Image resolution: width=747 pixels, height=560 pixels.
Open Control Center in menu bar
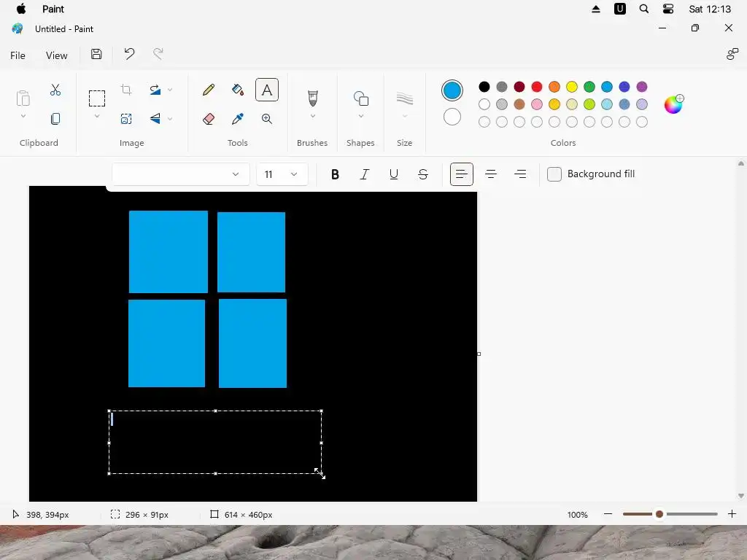pos(668,9)
